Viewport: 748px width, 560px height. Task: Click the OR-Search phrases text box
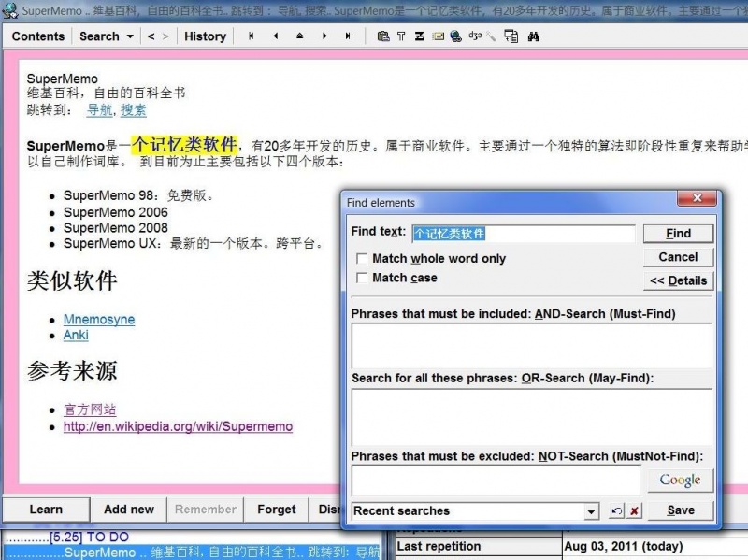(x=531, y=417)
